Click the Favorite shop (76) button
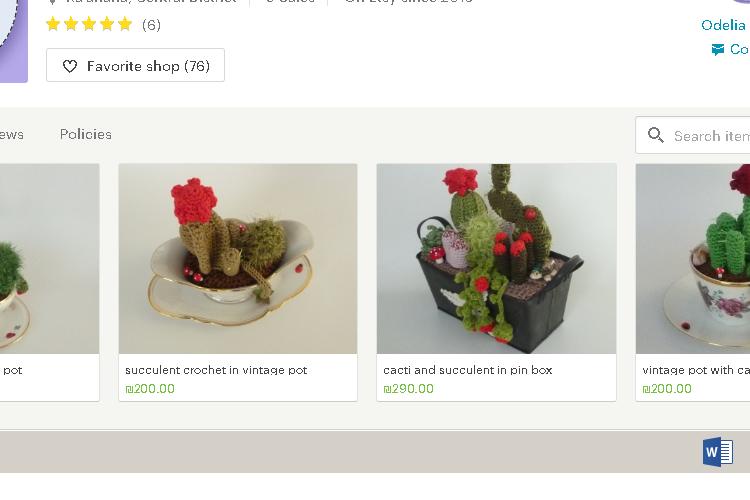The width and height of the screenshot is (750, 500). (135, 65)
